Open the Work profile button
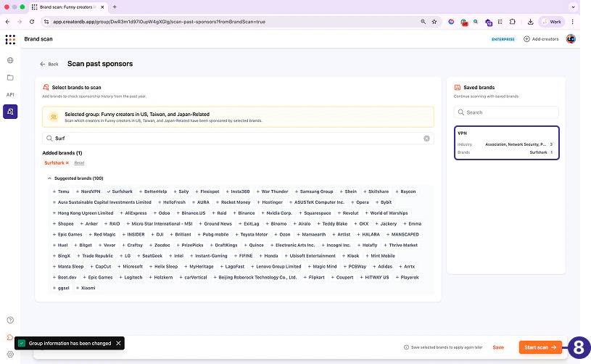The height and width of the screenshot is (364, 591). 551,22
